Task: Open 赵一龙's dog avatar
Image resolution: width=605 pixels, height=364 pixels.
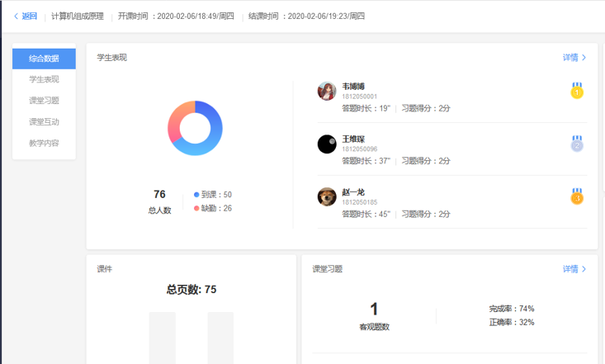Action: click(x=327, y=196)
